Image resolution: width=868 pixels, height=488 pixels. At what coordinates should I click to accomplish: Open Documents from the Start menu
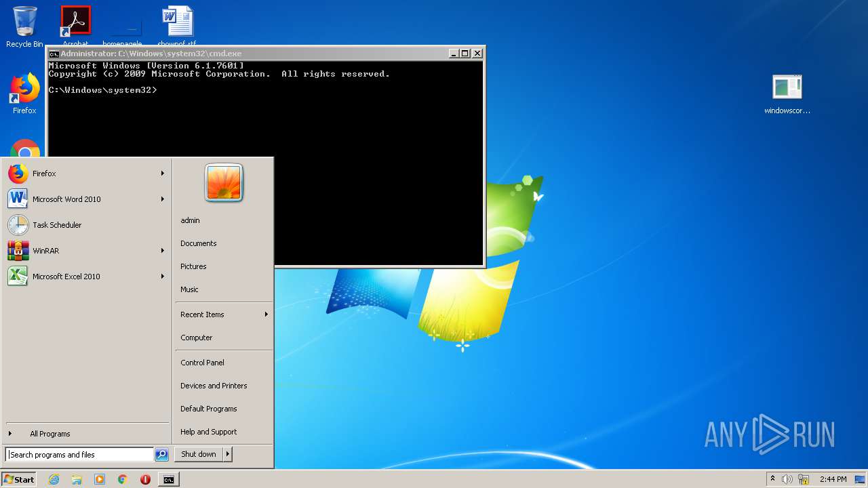coord(199,243)
